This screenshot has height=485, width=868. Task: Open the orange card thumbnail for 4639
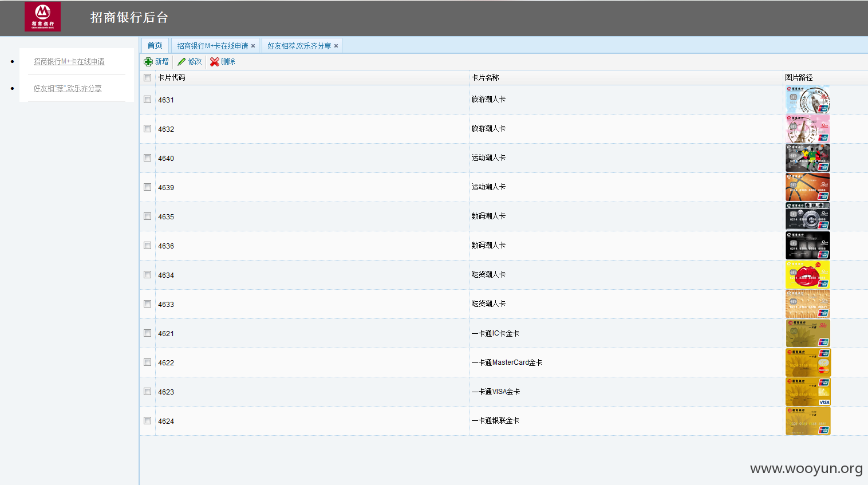(808, 187)
